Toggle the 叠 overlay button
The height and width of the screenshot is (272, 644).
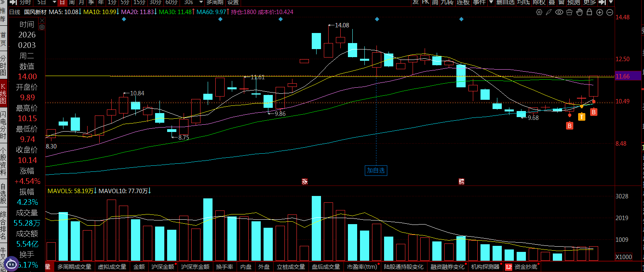click(552, 2)
